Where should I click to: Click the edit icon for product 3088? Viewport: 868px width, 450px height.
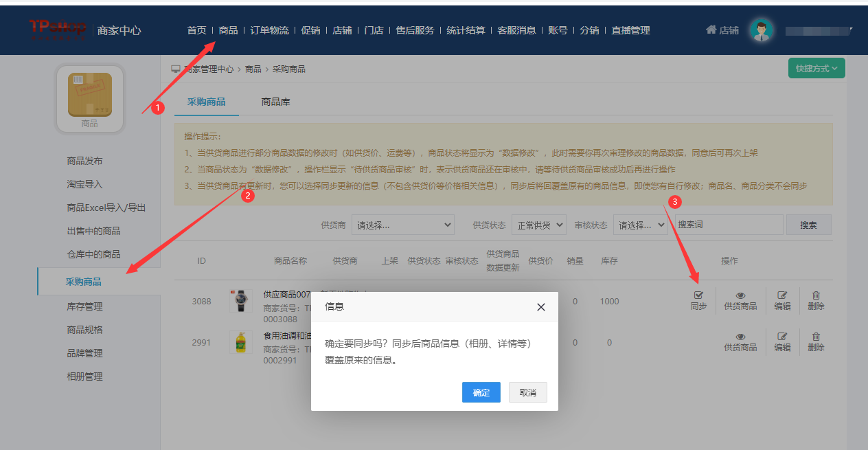tap(782, 296)
